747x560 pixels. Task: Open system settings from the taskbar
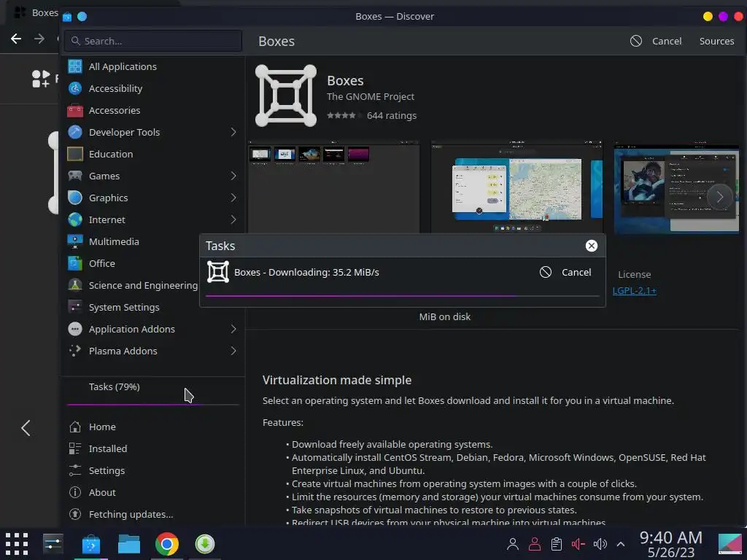coord(53,544)
